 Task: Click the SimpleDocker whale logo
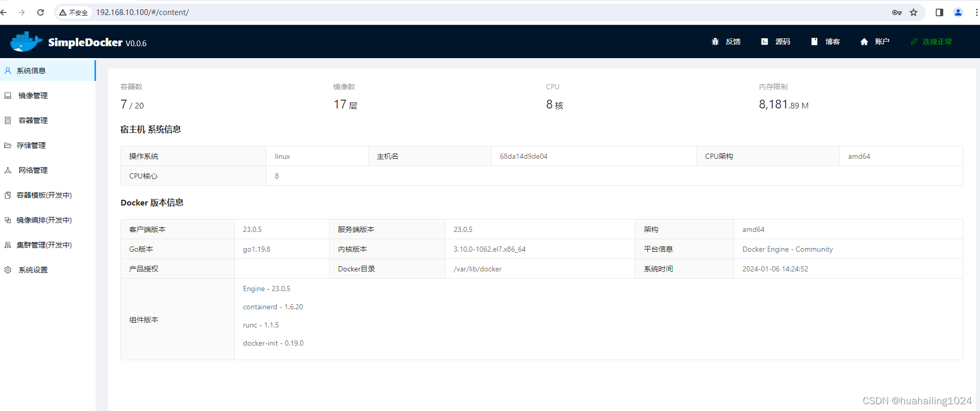26,42
